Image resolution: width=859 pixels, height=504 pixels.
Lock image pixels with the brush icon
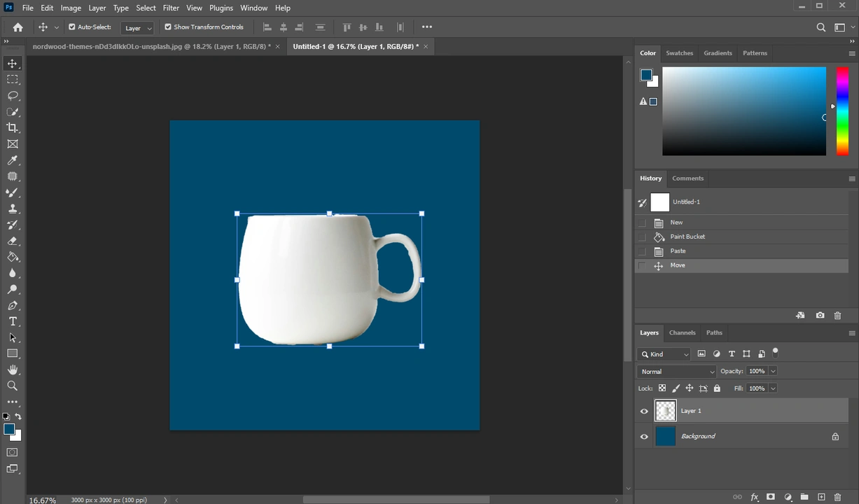[676, 388]
